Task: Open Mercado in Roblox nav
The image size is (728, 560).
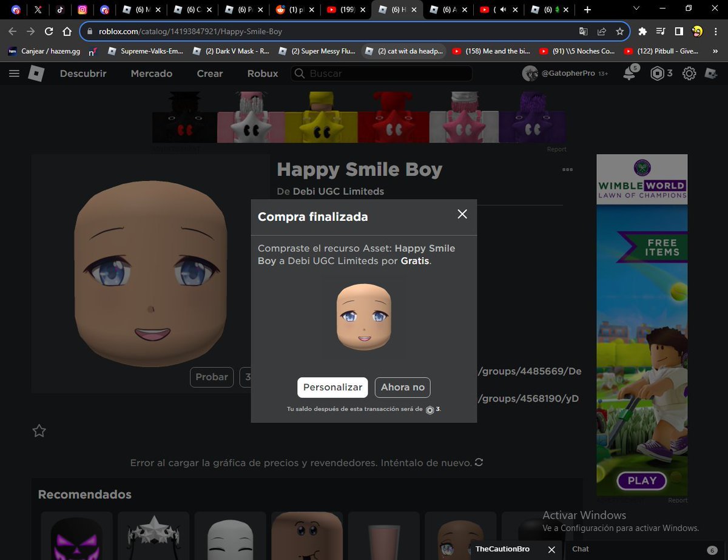Action: tap(152, 73)
